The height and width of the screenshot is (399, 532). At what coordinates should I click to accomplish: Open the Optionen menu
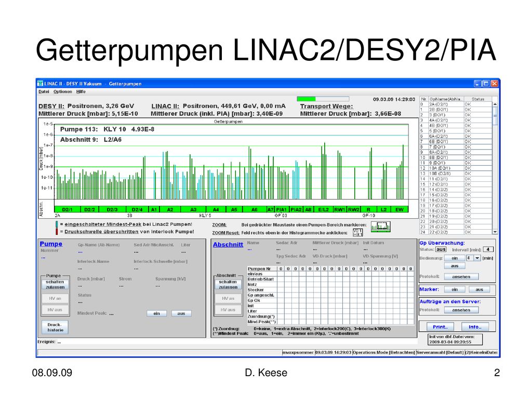(63, 91)
